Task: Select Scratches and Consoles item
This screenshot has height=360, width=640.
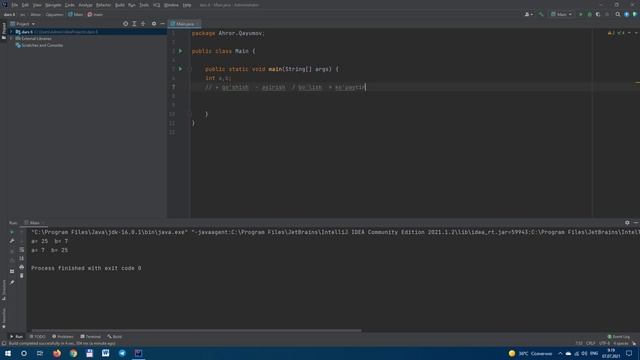Action: (x=39, y=45)
